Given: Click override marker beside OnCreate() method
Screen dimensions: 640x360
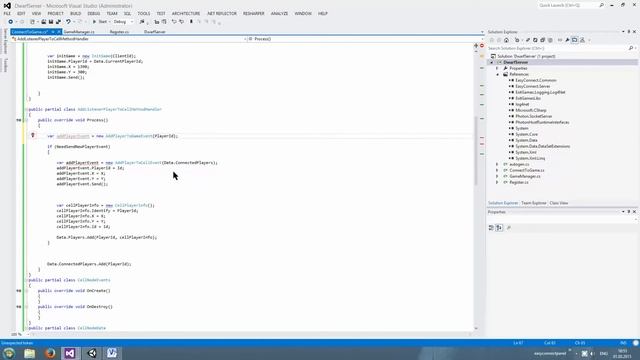Looking at the screenshot, I should click(19, 291).
